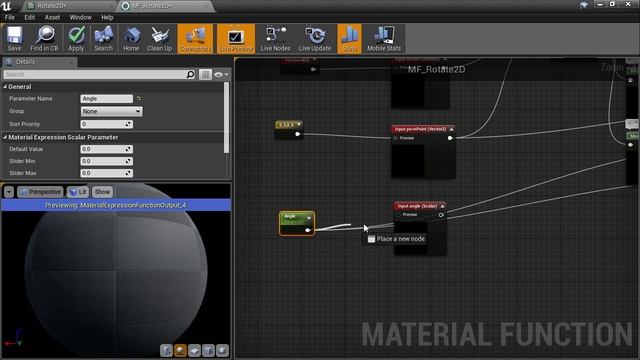Open the Group dropdown set to None

point(111,111)
